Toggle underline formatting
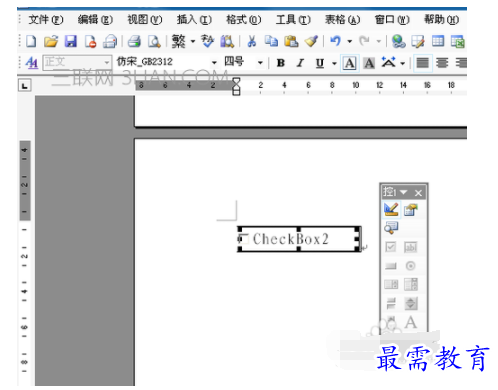 click(320, 63)
